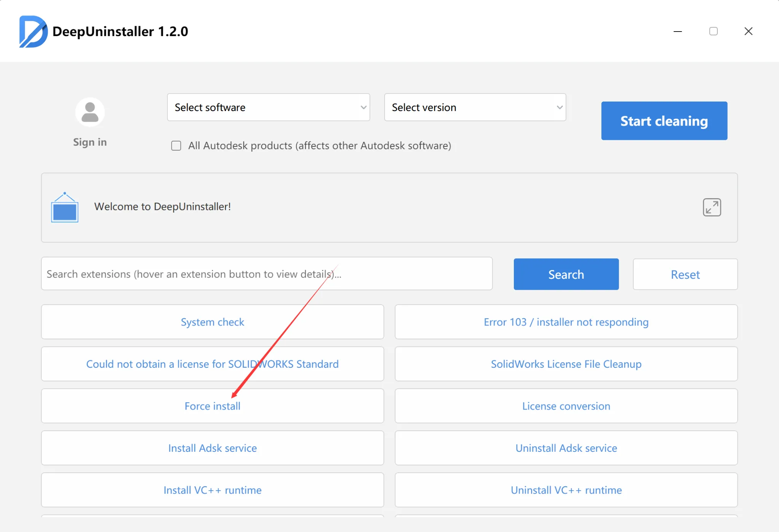Click the DeepUninstaller logo icon
Viewport: 779px width, 532px height.
tap(33, 32)
